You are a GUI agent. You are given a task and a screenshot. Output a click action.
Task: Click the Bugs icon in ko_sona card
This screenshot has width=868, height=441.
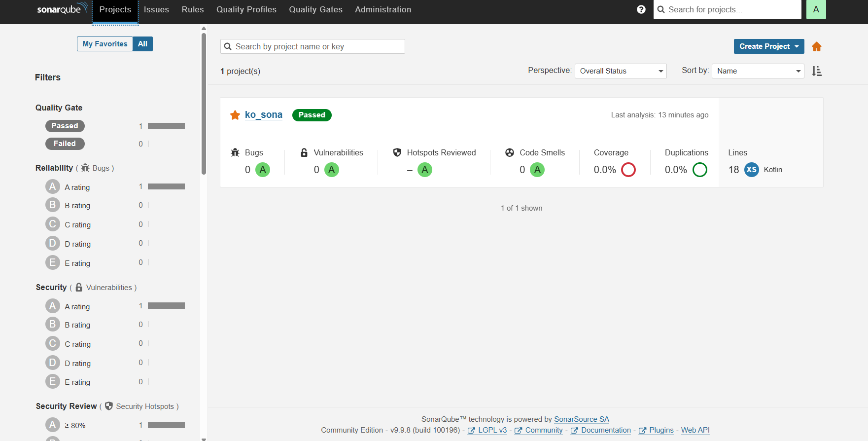(235, 152)
